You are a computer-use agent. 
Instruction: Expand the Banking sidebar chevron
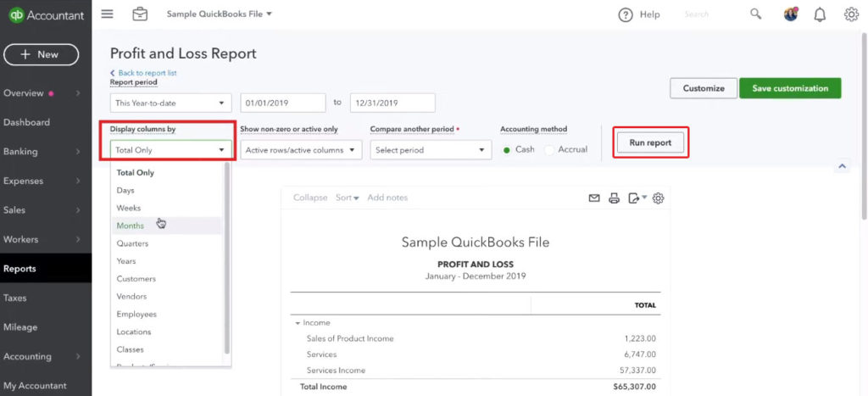pyautogui.click(x=78, y=152)
